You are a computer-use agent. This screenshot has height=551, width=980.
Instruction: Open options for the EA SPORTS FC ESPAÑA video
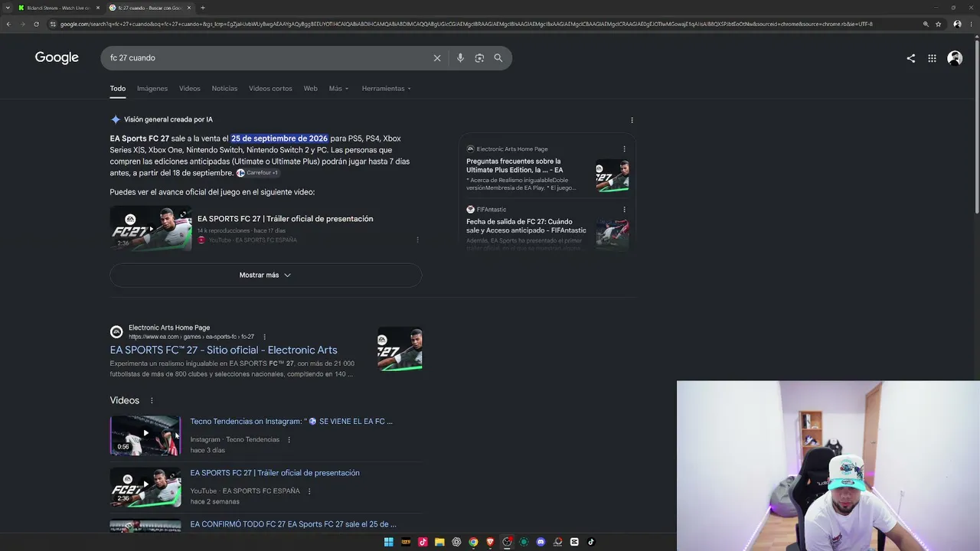coord(309,491)
